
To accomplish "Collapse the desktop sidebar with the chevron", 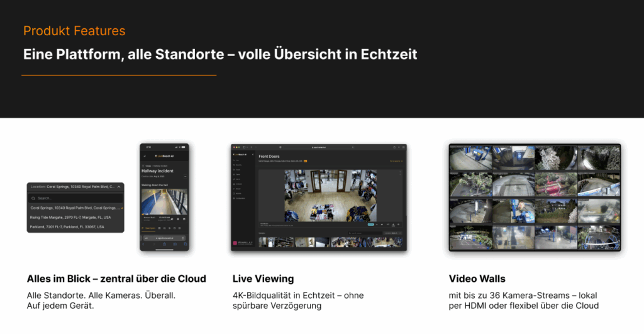I will click(x=253, y=155).
